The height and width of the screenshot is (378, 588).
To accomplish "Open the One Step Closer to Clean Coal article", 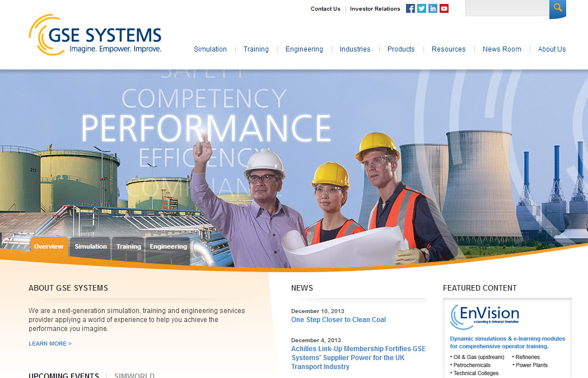I will (338, 320).
